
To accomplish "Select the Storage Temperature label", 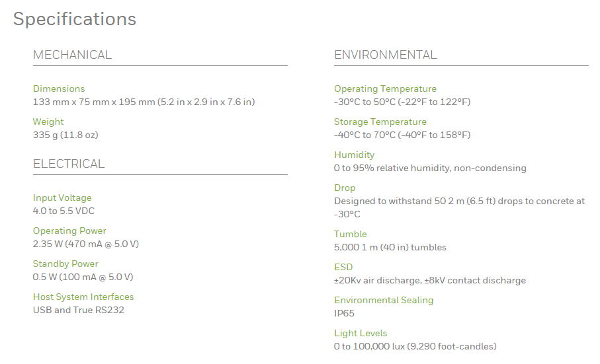I will click(x=380, y=122).
